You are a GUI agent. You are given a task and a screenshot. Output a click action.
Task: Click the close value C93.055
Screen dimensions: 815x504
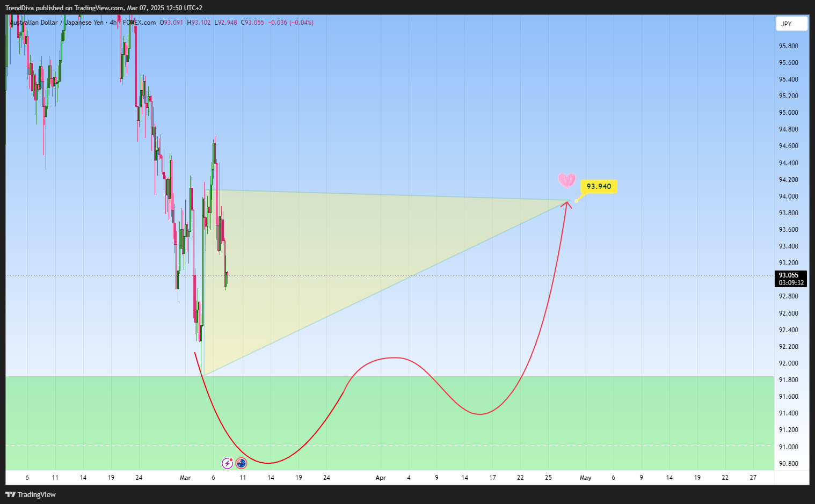click(x=252, y=23)
